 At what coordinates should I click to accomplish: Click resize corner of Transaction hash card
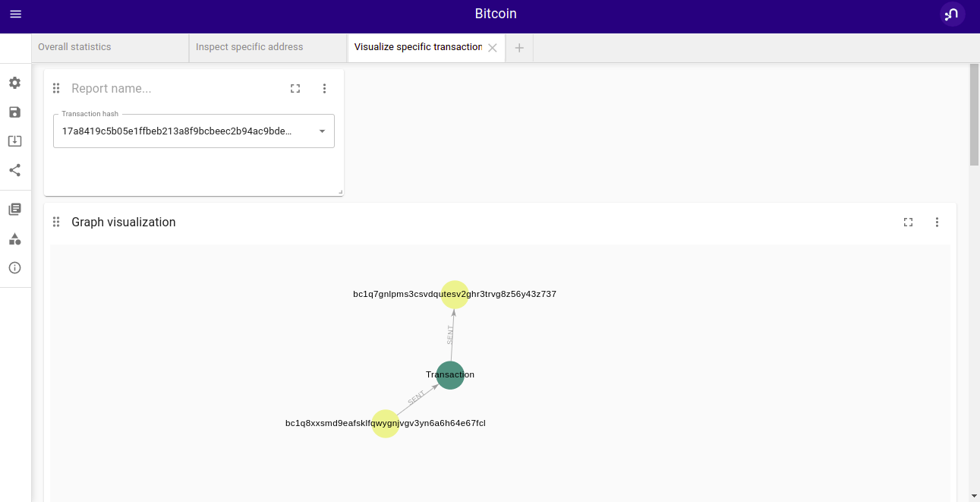[x=339, y=191]
